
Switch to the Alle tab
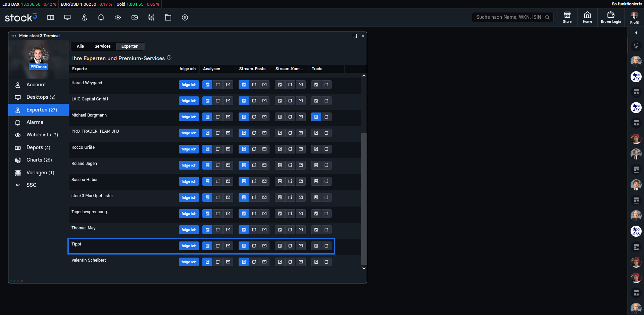[x=80, y=46]
